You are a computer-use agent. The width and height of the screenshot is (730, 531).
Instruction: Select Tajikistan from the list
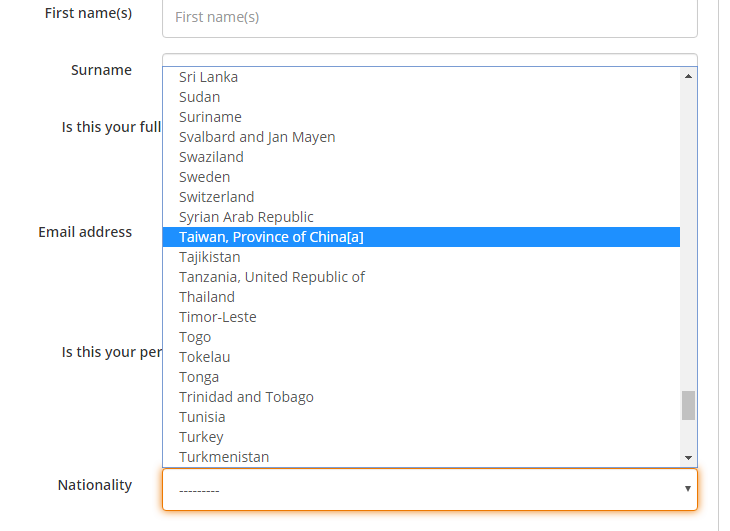click(209, 257)
